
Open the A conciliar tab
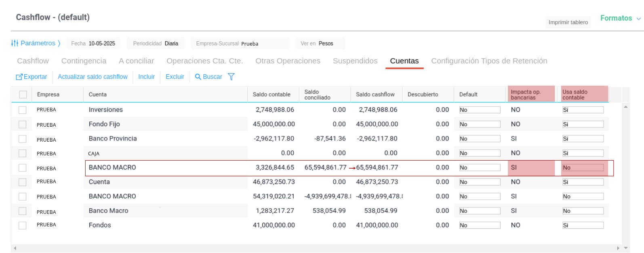click(137, 61)
